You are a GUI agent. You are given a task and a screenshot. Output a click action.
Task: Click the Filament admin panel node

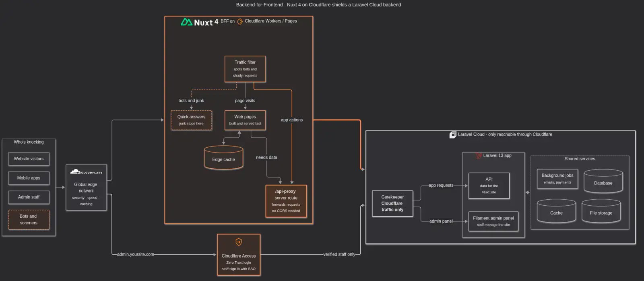[x=493, y=221]
